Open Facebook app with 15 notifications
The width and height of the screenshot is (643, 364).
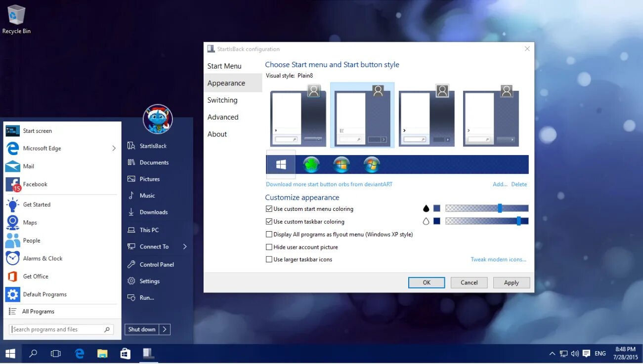click(62, 184)
